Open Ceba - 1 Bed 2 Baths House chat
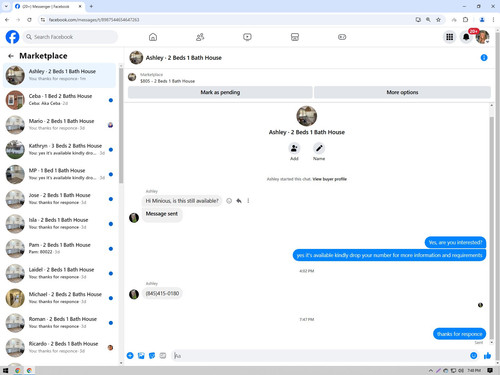500x375 pixels. click(59, 100)
